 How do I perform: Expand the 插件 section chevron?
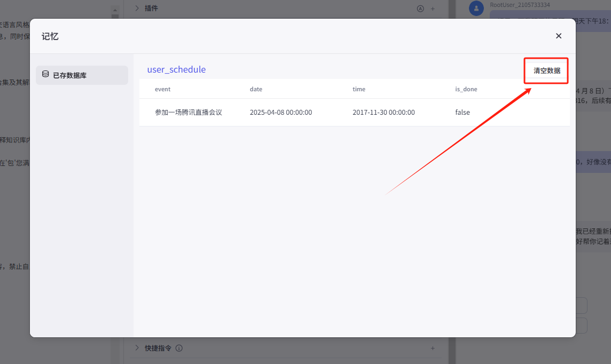pyautogui.click(x=137, y=9)
